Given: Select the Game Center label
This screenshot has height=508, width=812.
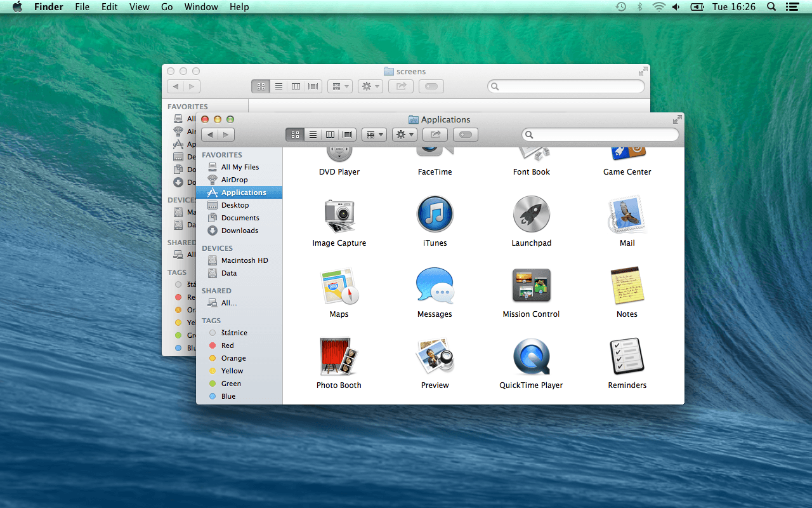Looking at the screenshot, I should (627, 172).
